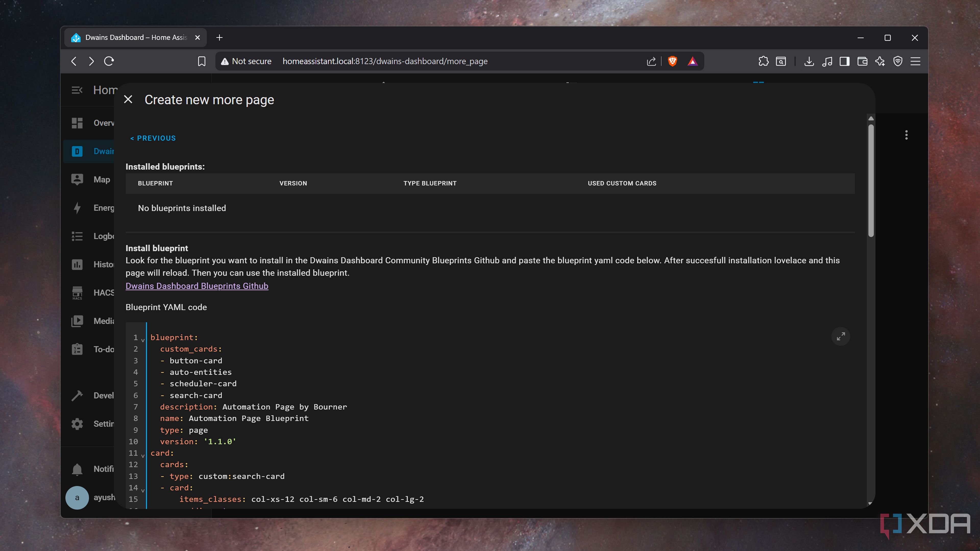Close the Create new more page dialog
Screen dimensions: 980x551
(x=128, y=100)
